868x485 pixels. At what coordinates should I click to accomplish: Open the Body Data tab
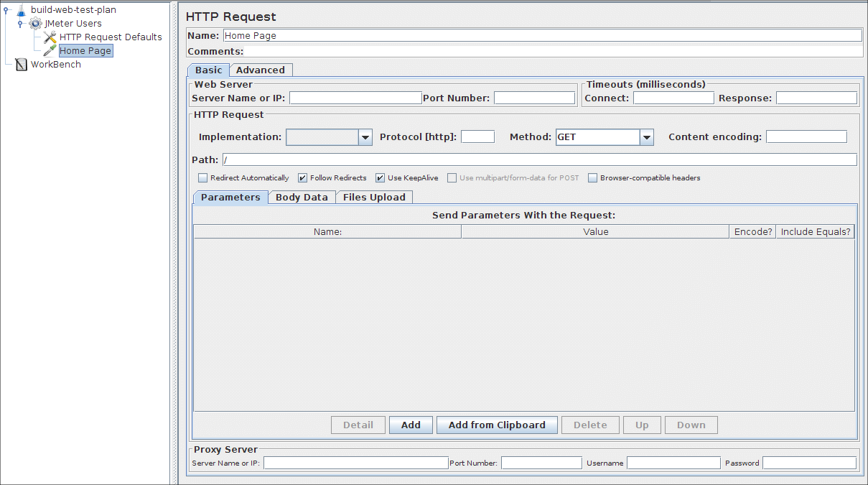point(302,196)
